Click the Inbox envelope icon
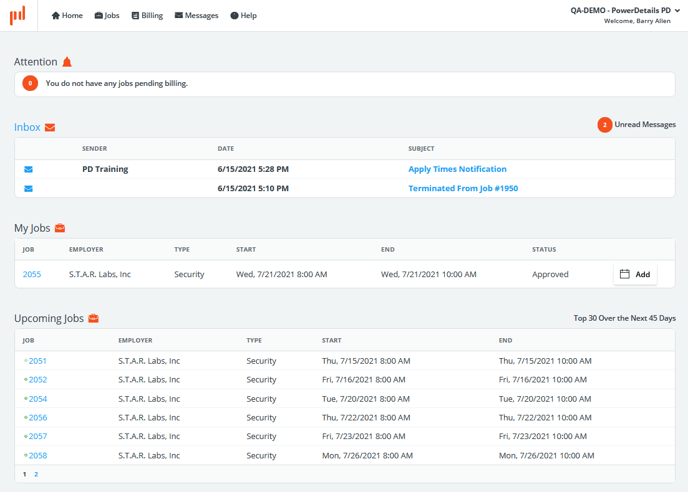The height and width of the screenshot is (492, 688). tap(50, 128)
